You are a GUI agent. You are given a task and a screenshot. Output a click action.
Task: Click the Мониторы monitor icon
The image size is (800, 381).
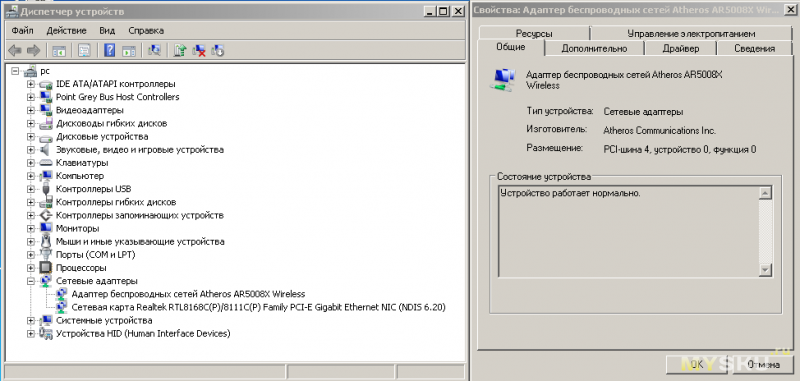46,228
